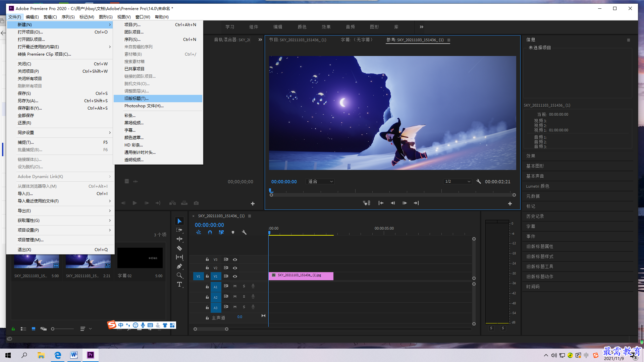Open the 基本图形 panel

pos(535,166)
